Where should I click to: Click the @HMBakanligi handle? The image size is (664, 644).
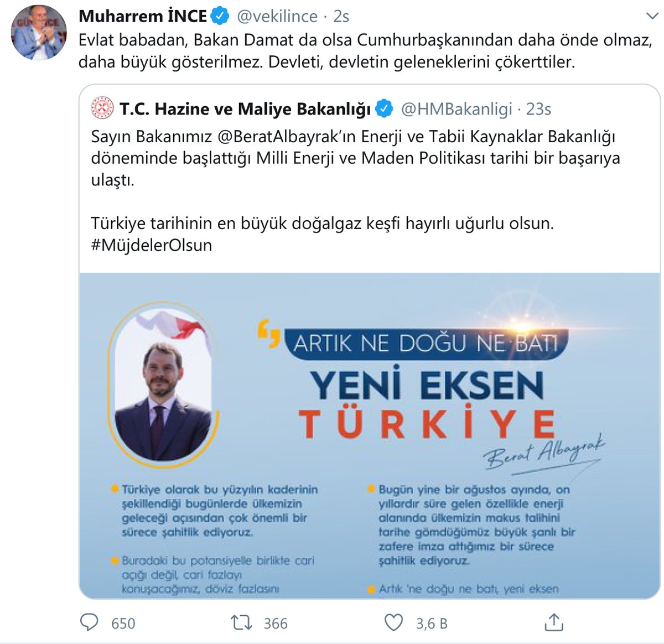click(x=456, y=109)
